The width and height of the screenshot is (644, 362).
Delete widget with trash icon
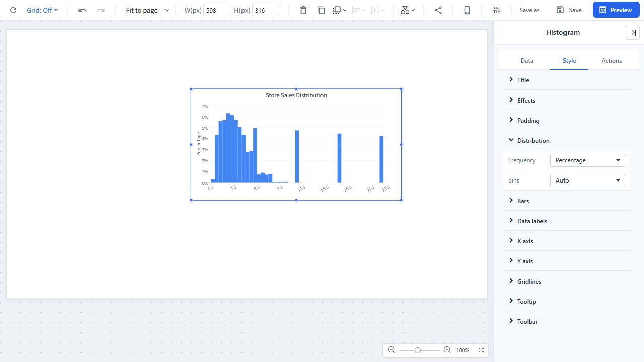tap(303, 10)
